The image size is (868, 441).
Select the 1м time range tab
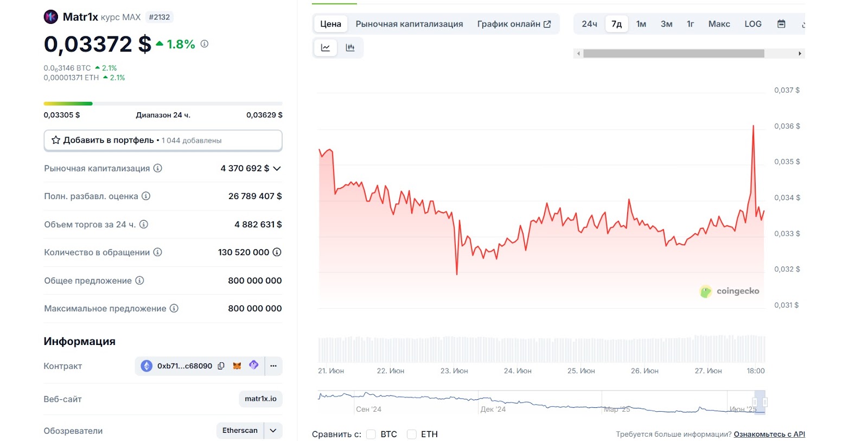coord(641,24)
